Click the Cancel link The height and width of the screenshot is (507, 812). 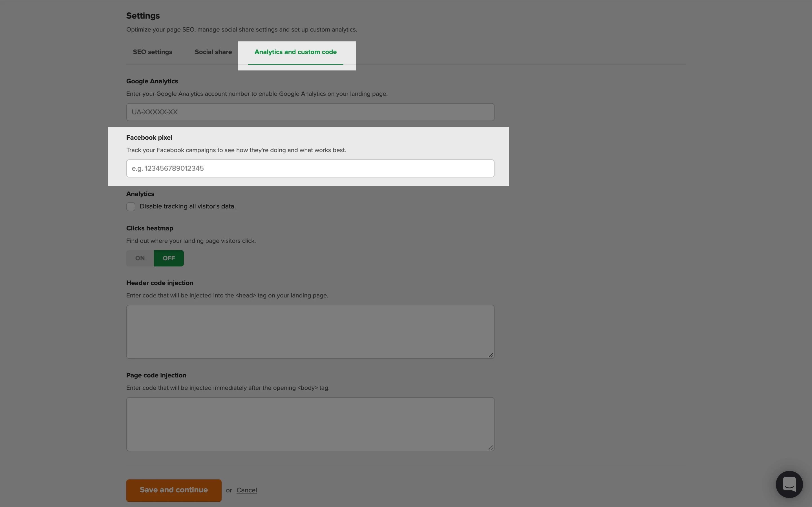[247, 490]
